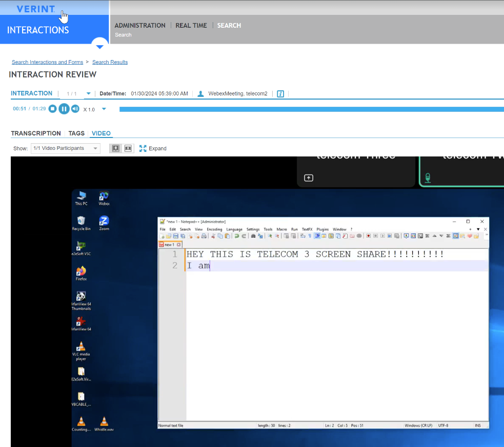This screenshot has height=447, width=504.
Task: Expand the Interactions module down arrow
Action: [100, 46]
